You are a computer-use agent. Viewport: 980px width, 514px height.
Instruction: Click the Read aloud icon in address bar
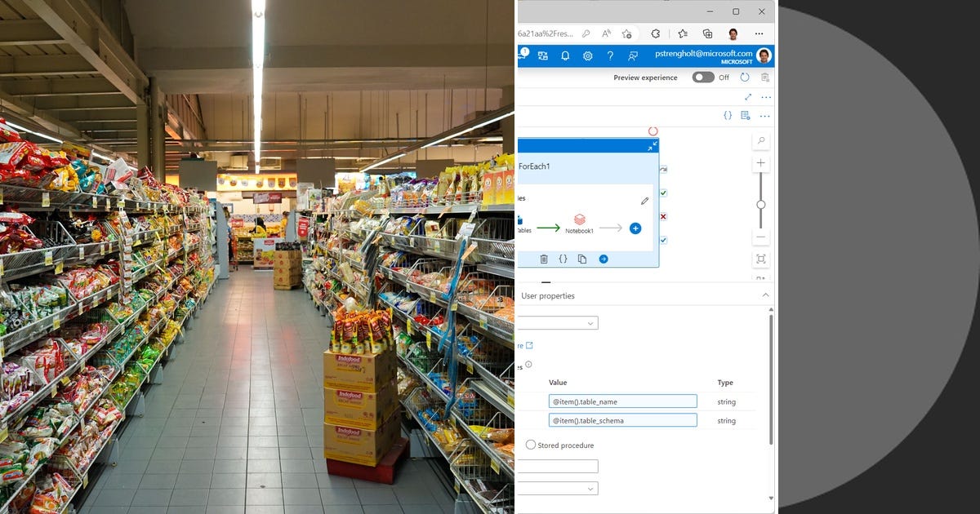click(x=607, y=33)
